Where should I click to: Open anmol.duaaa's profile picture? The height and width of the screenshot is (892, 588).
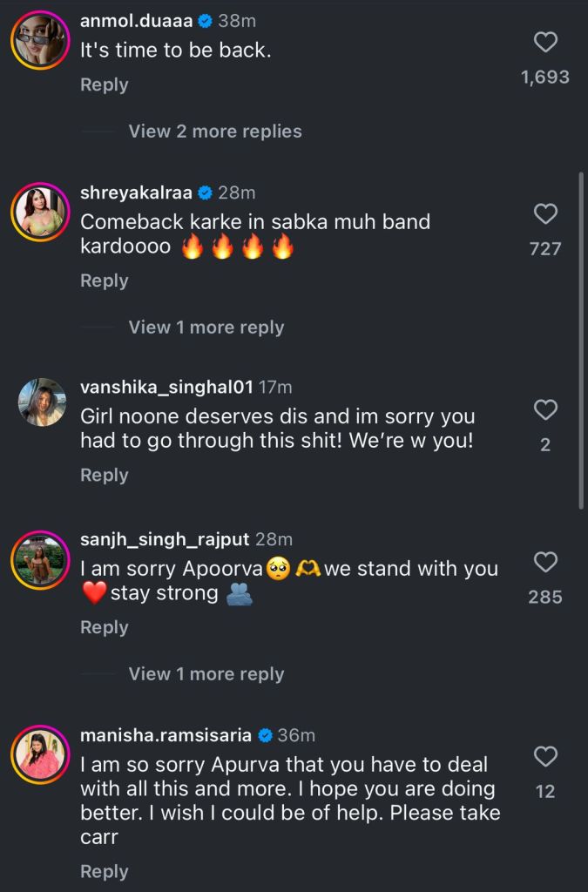click(40, 40)
